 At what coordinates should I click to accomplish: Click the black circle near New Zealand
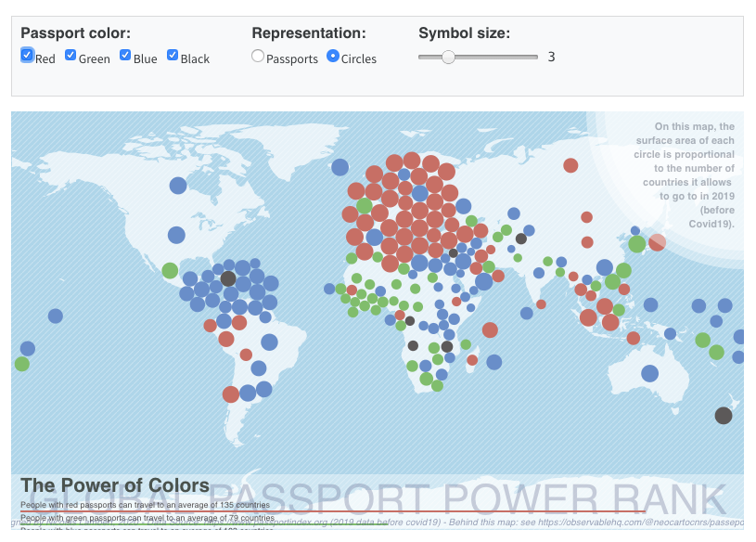coord(724,416)
